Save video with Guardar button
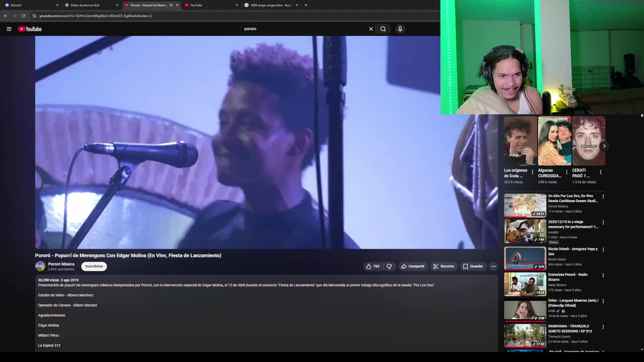644x362 pixels. pos(473,266)
